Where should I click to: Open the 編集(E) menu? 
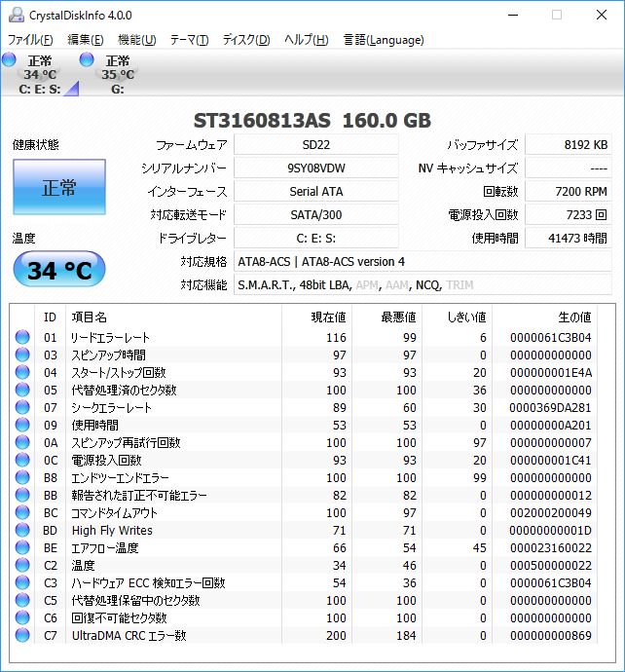click(x=86, y=40)
